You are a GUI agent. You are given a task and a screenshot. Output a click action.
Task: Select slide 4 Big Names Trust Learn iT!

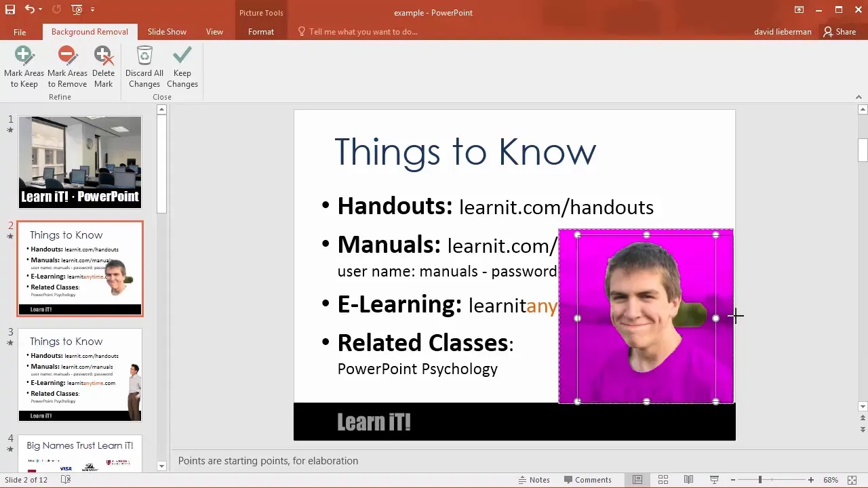click(x=80, y=453)
